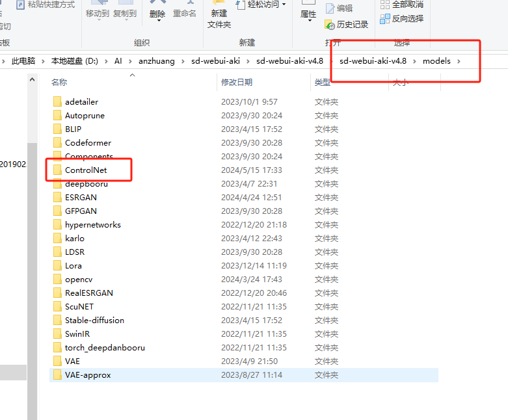Click the 复制到 button

125,11
